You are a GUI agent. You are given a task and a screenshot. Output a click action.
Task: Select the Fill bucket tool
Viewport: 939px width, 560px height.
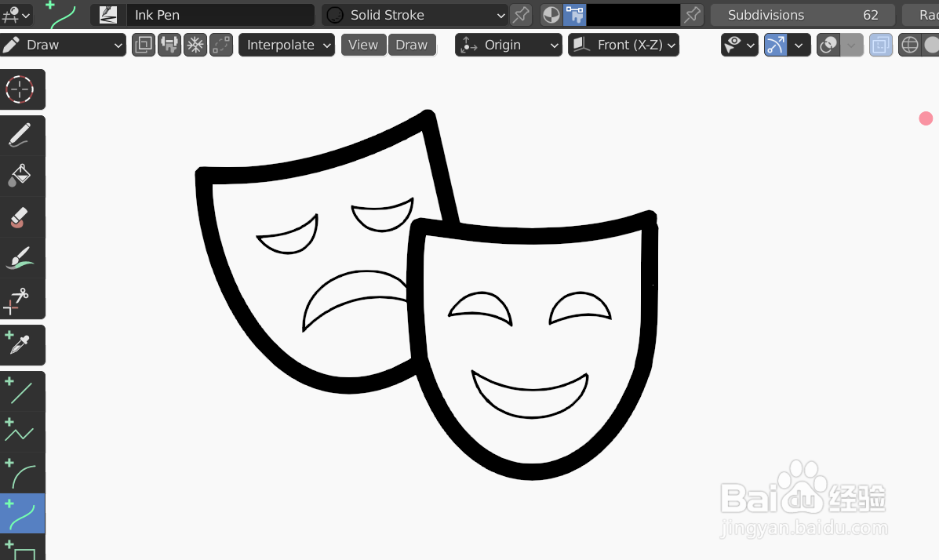[20, 176]
